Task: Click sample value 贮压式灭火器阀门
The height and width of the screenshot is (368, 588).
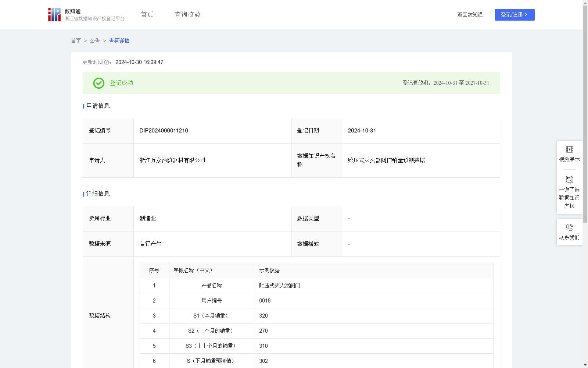Action: (280, 286)
